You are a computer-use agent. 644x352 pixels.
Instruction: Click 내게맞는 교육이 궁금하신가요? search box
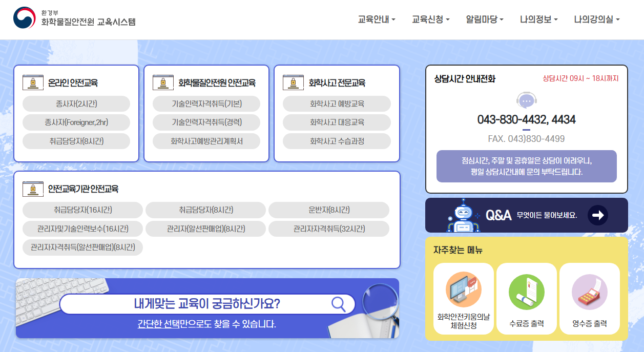(207, 304)
